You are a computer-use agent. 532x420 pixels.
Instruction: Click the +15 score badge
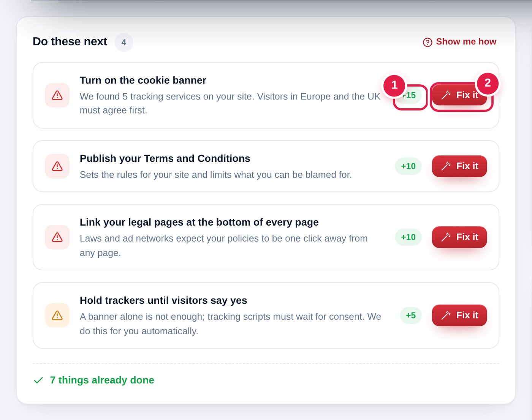408,95
